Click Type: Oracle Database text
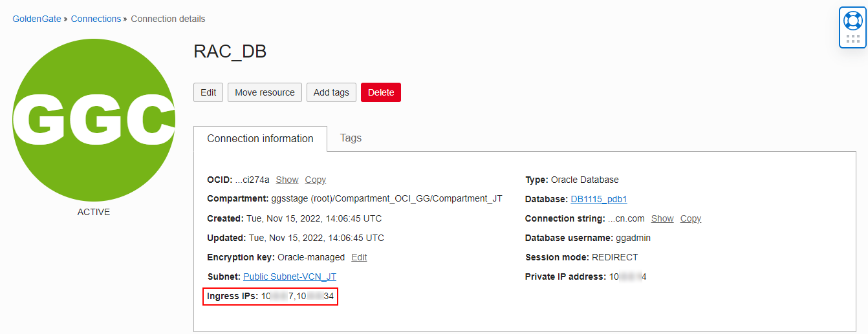Screen dimensions: 868x334 click(x=572, y=180)
